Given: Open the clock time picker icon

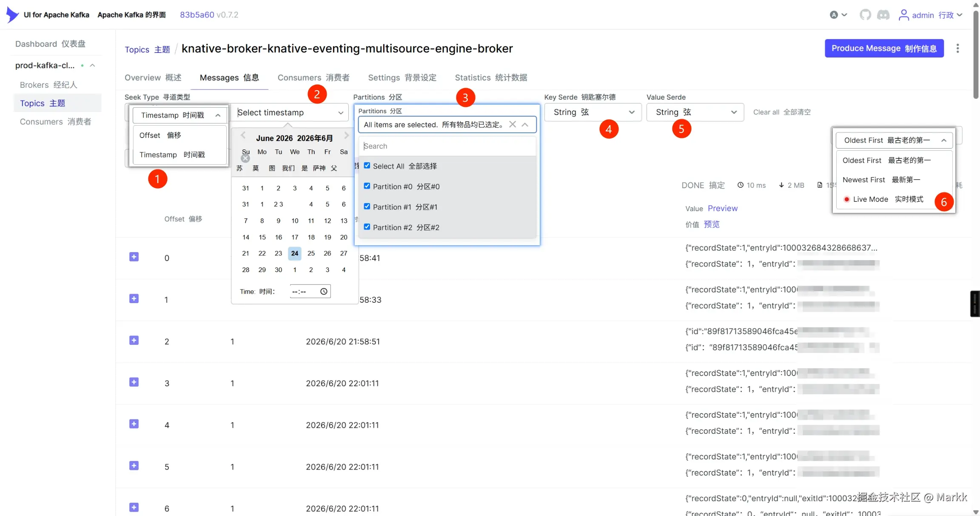Looking at the screenshot, I should (324, 291).
